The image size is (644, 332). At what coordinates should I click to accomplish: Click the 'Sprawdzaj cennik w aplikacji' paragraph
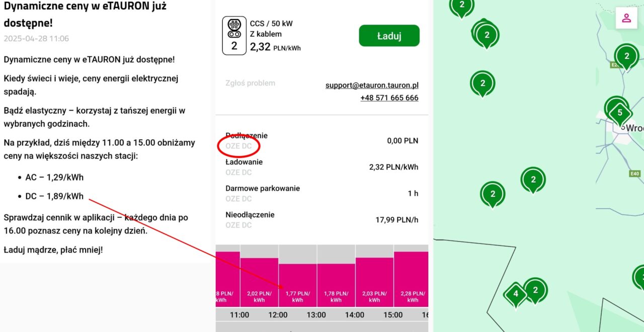pos(96,224)
